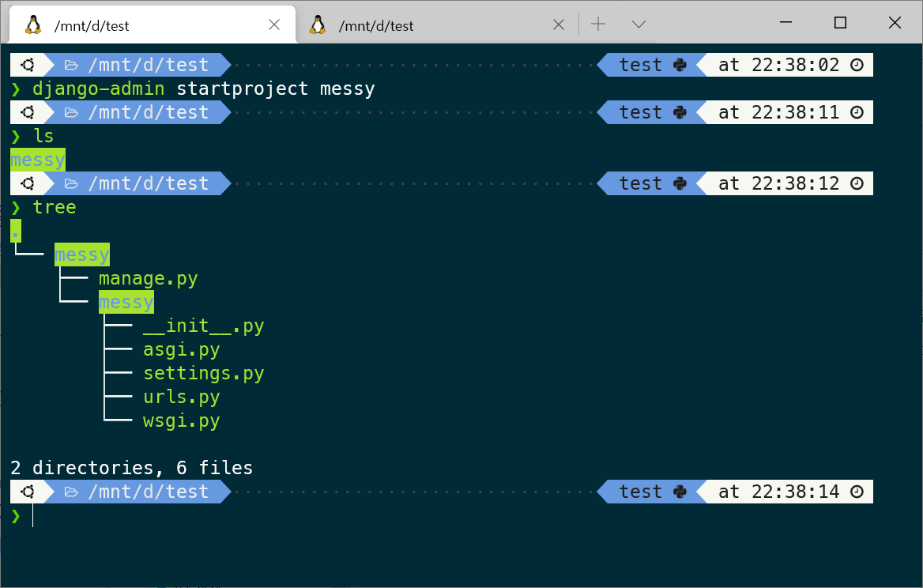
Task: Click the highlighted messy directory in ls output
Action: (x=38, y=160)
